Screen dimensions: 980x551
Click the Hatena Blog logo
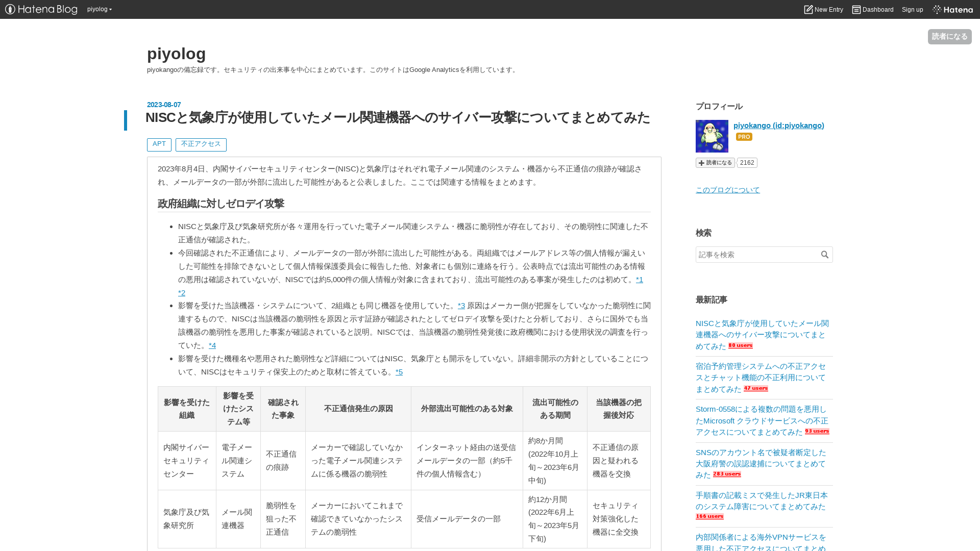(41, 9)
